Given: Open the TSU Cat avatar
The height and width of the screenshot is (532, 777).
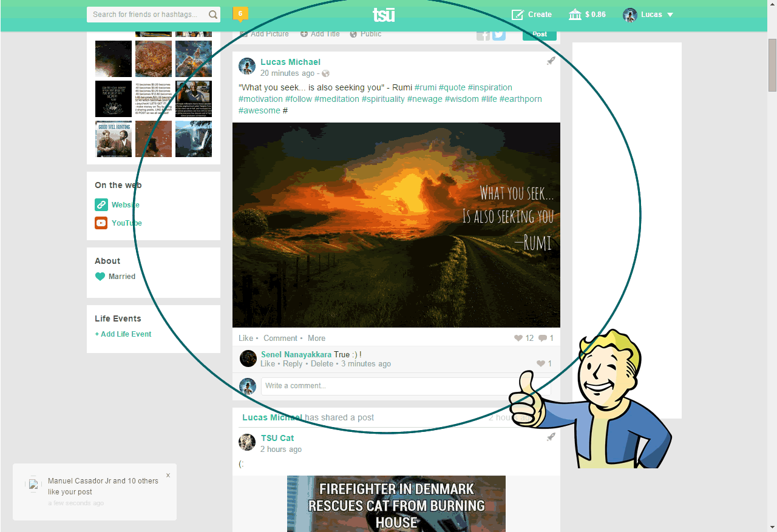Looking at the screenshot, I should [x=247, y=442].
